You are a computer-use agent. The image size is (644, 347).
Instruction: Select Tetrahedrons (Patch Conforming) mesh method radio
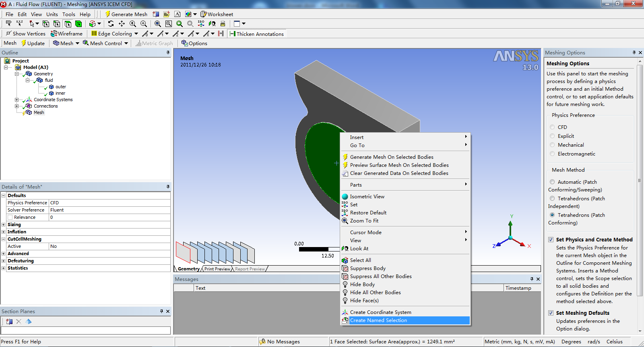point(552,215)
